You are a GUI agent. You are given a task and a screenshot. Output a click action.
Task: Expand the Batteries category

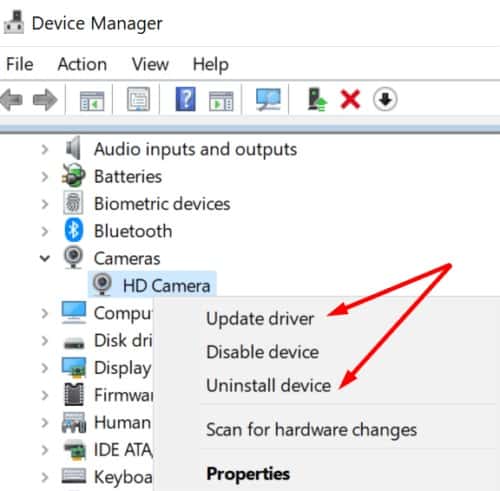point(45,177)
